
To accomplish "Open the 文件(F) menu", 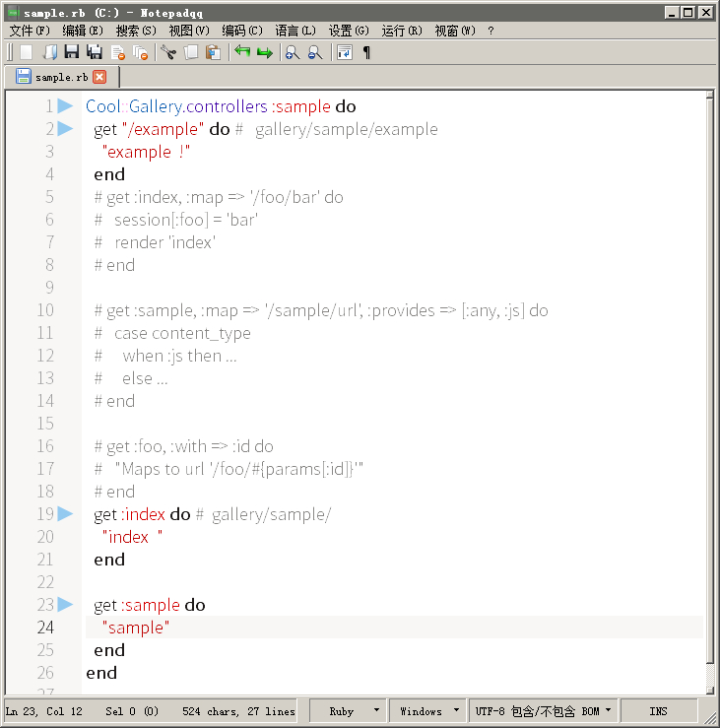I will point(30,31).
